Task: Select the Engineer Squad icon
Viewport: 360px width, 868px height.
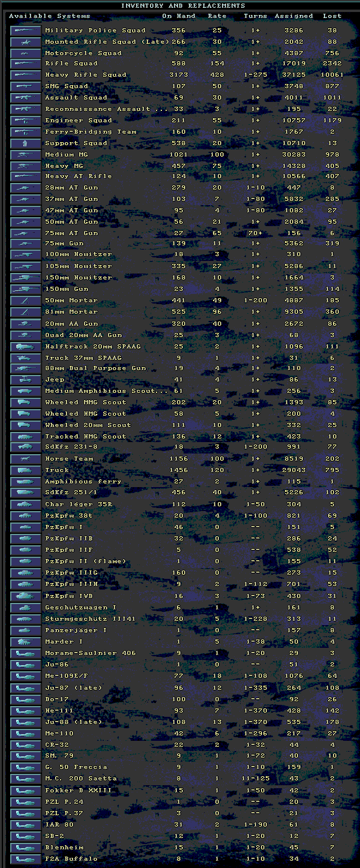Action: pos(26,121)
